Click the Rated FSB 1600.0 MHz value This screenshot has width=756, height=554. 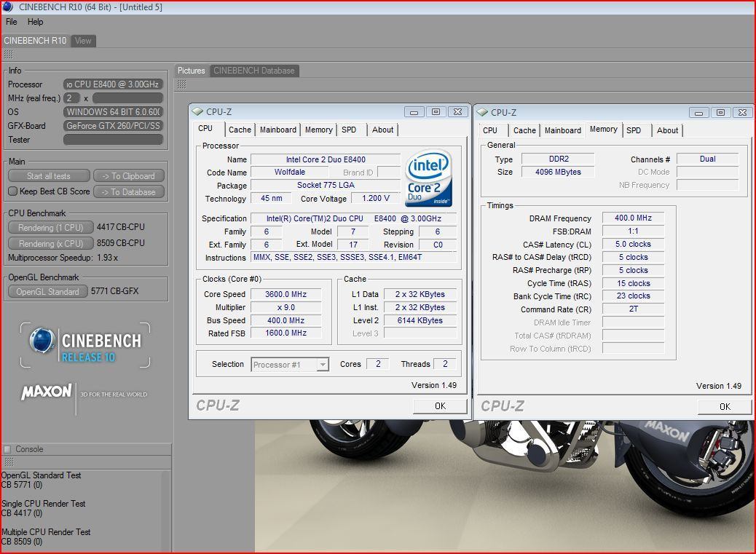coord(286,333)
